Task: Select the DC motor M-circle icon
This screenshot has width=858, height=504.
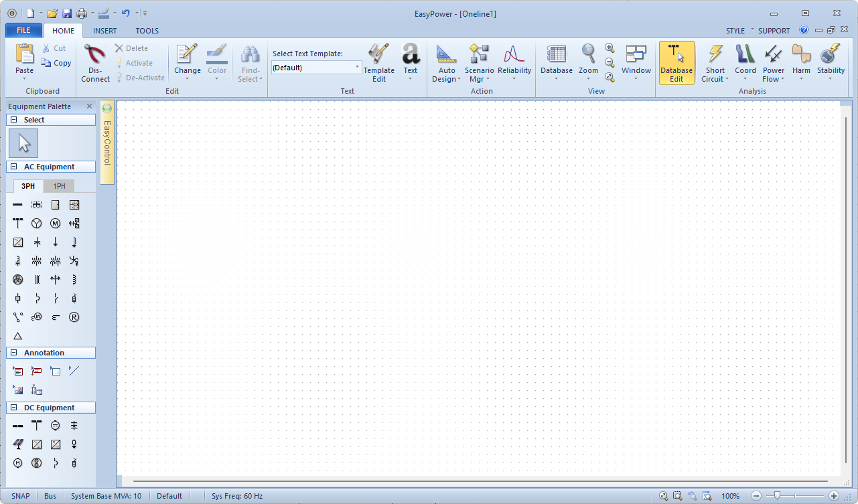Action: click(18, 463)
